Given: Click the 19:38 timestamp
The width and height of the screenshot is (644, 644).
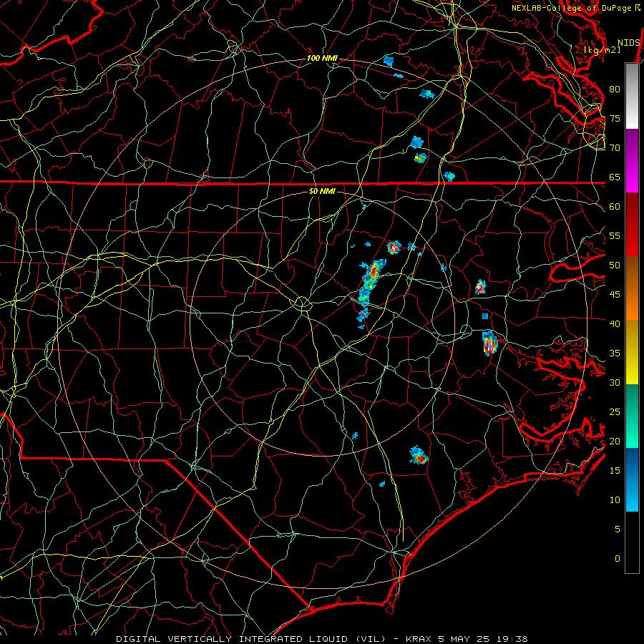Looking at the screenshot, I should pos(512,639).
